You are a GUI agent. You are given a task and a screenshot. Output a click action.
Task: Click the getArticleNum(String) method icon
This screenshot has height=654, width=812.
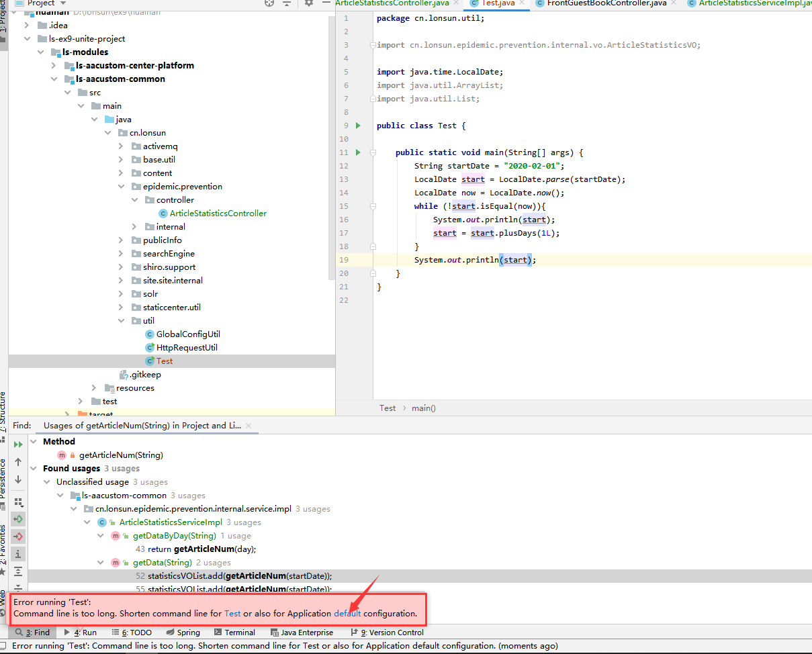[x=62, y=455]
